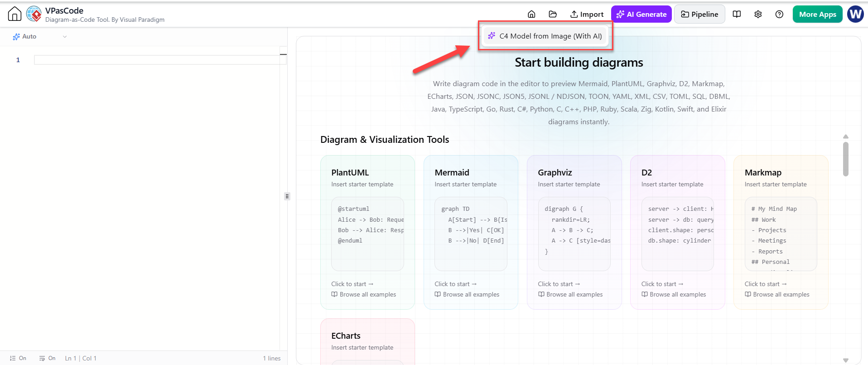Click 'Click to start' on Graphviz card
Viewport: 868px width, 365px height.
coord(559,284)
